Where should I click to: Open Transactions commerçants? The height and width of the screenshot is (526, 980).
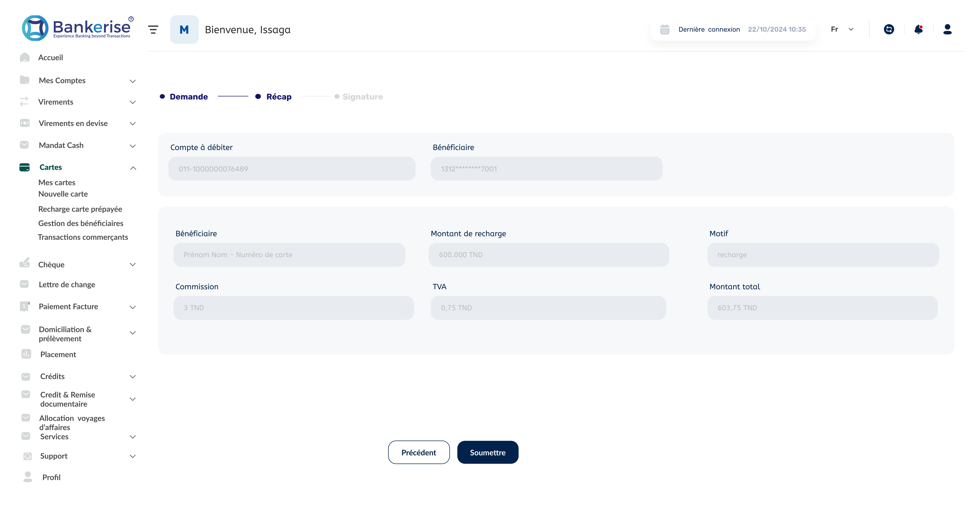(83, 237)
